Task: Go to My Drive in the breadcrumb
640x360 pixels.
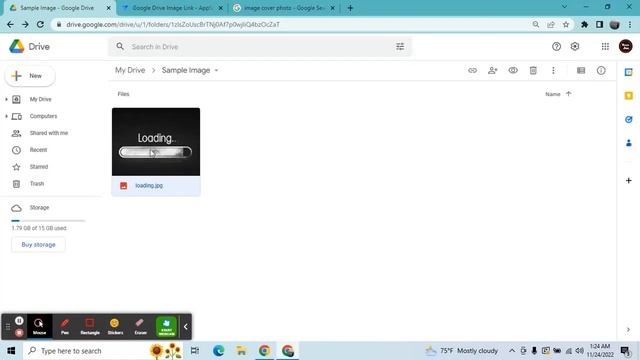Action: coord(130,70)
